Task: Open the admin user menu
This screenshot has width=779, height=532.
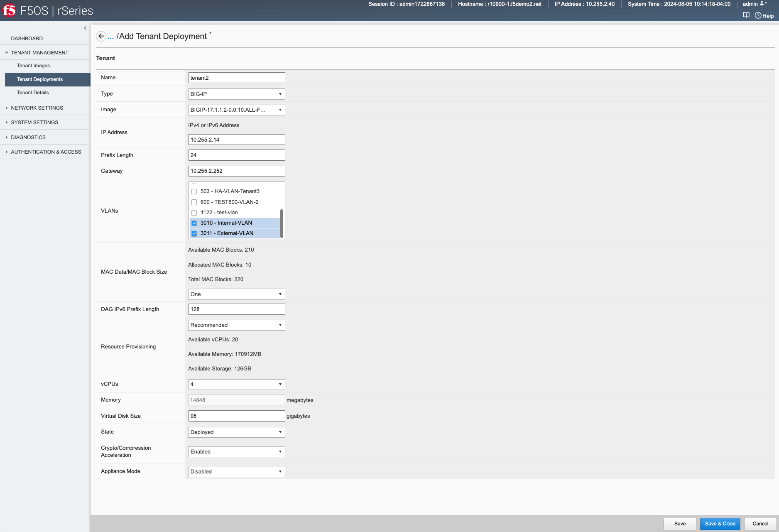Action: [755, 4]
